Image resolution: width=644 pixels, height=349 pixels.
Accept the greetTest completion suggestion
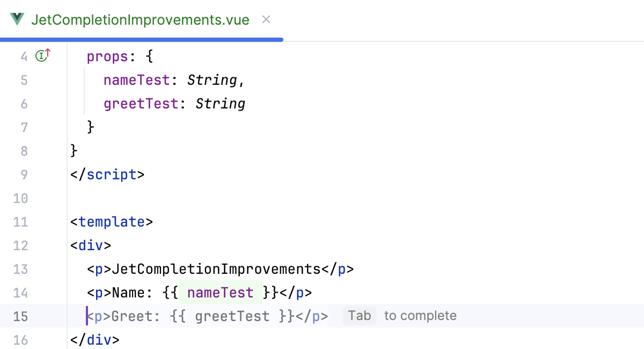point(359,316)
